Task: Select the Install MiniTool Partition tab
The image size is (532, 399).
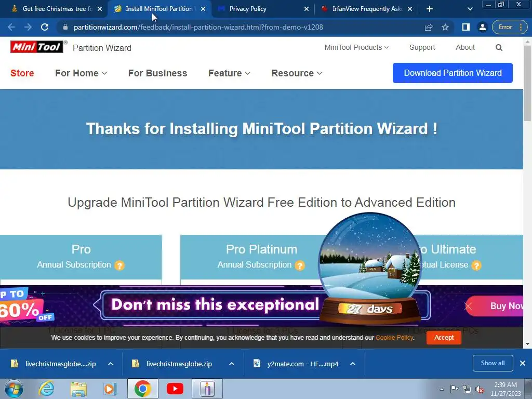Action: [159, 9]
